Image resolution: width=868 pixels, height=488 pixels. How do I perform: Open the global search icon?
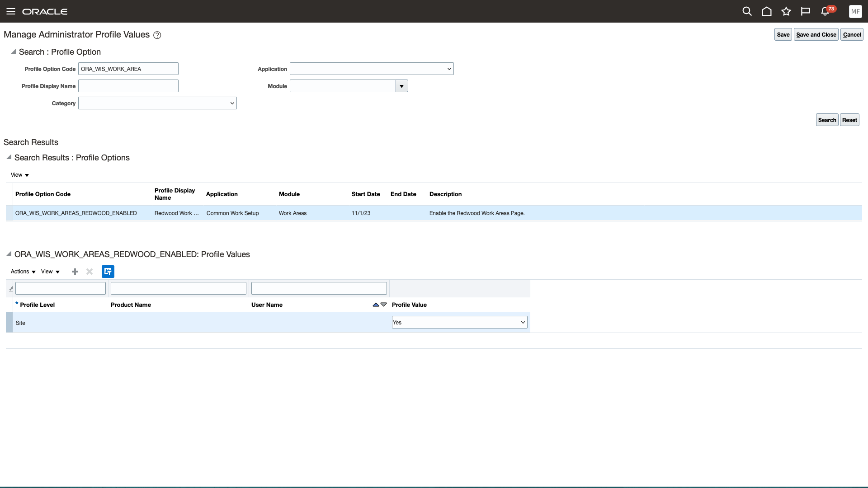tap(747, 11)
